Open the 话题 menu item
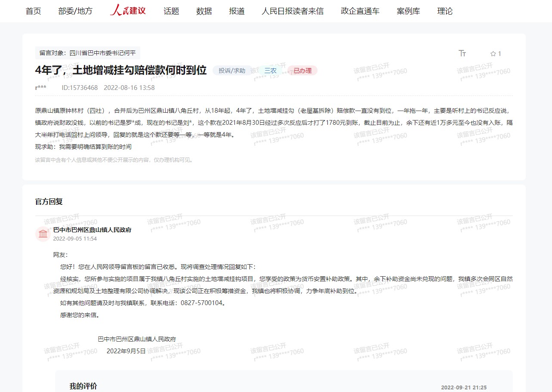This screenshot has height=392, width=552. tap(171, 11)
